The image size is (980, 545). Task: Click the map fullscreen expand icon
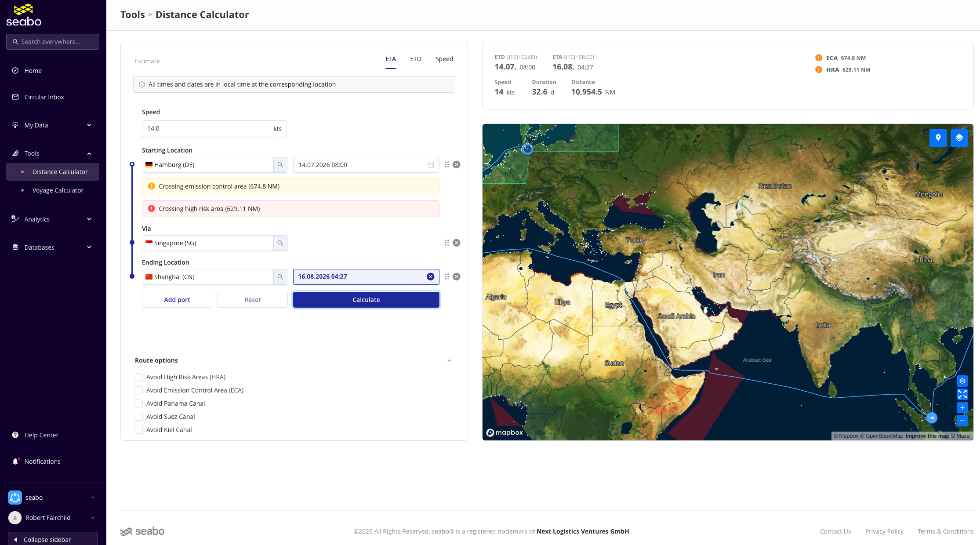click(x=962, y=394)
